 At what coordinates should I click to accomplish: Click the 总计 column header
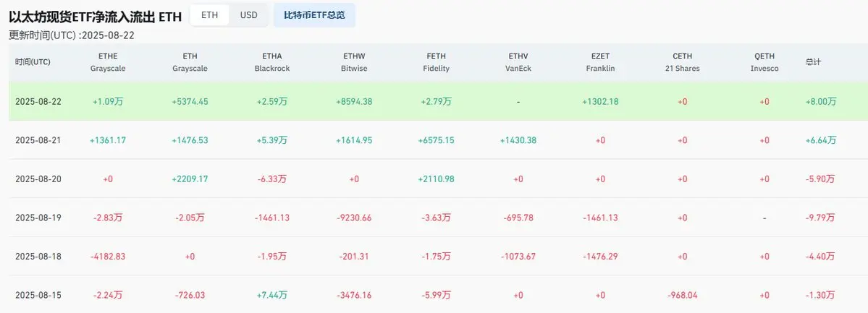[x=813, y=62]
